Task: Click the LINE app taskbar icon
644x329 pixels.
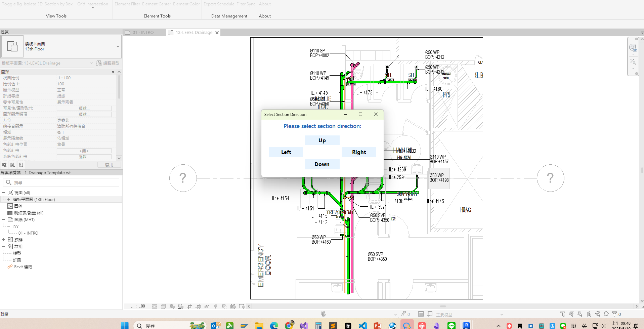Action: pos(451,325)
